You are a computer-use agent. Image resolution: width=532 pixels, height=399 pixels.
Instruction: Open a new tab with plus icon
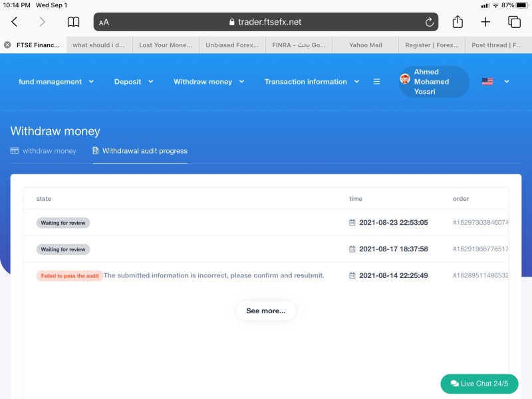485,22
